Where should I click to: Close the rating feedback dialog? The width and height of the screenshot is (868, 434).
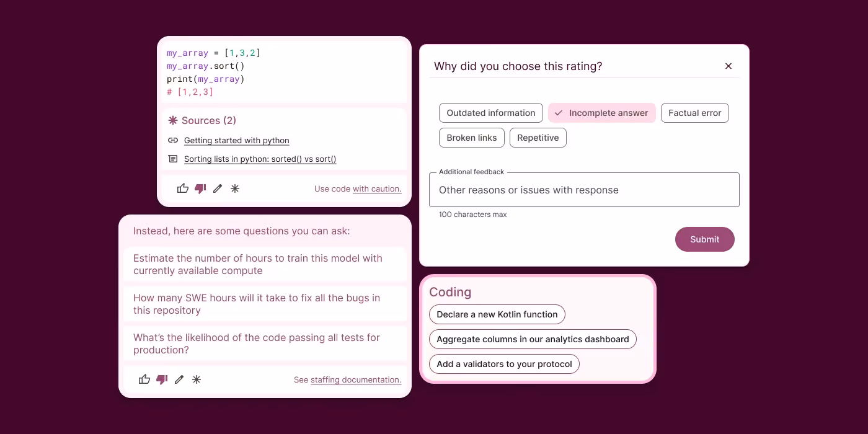coord(728,66)
